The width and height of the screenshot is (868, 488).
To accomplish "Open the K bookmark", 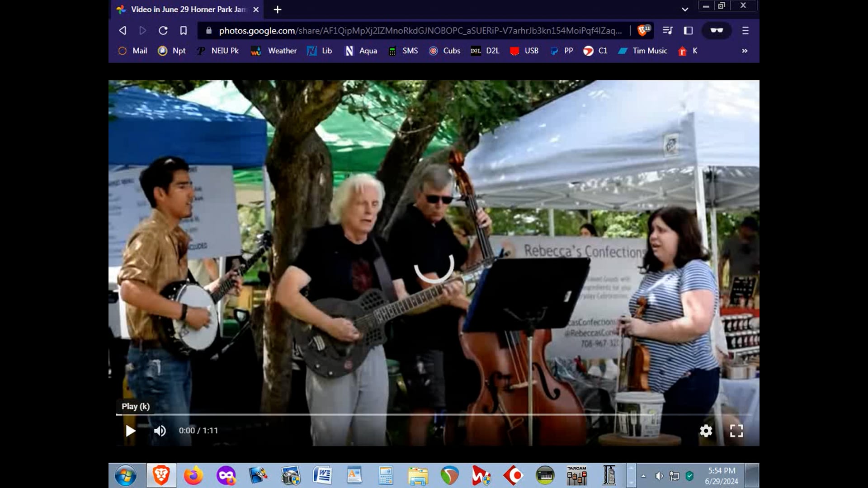I will pos(688,51).
